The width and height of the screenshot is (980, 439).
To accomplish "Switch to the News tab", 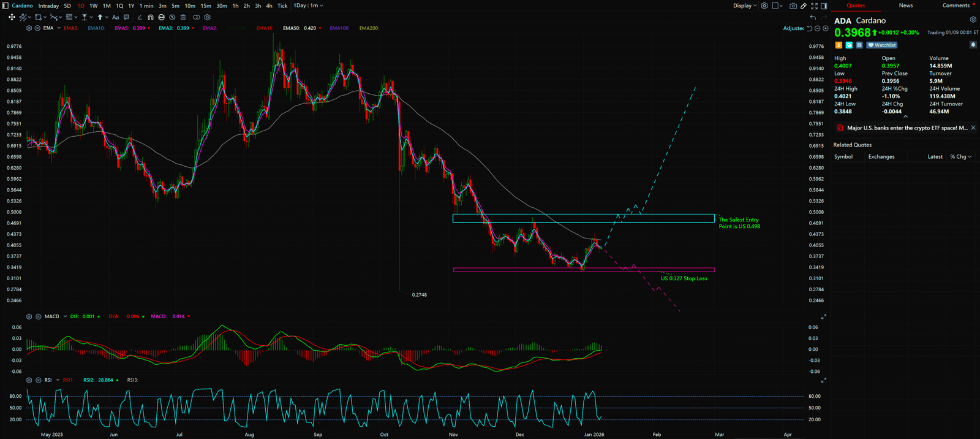I will 905,6.
